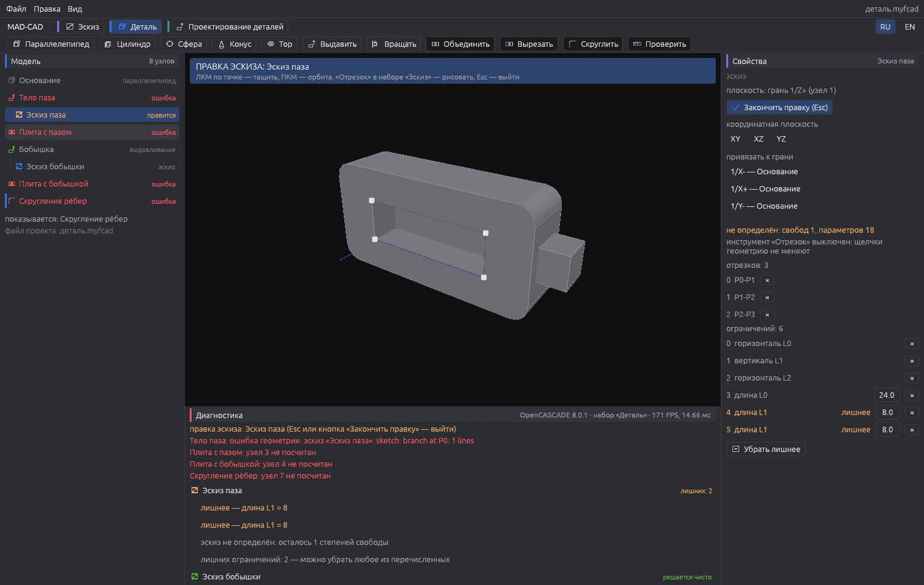The width and height of the screenshot is (924, 585).
Task: Run the Проверить check tool
Action: [x=659, y=44]
